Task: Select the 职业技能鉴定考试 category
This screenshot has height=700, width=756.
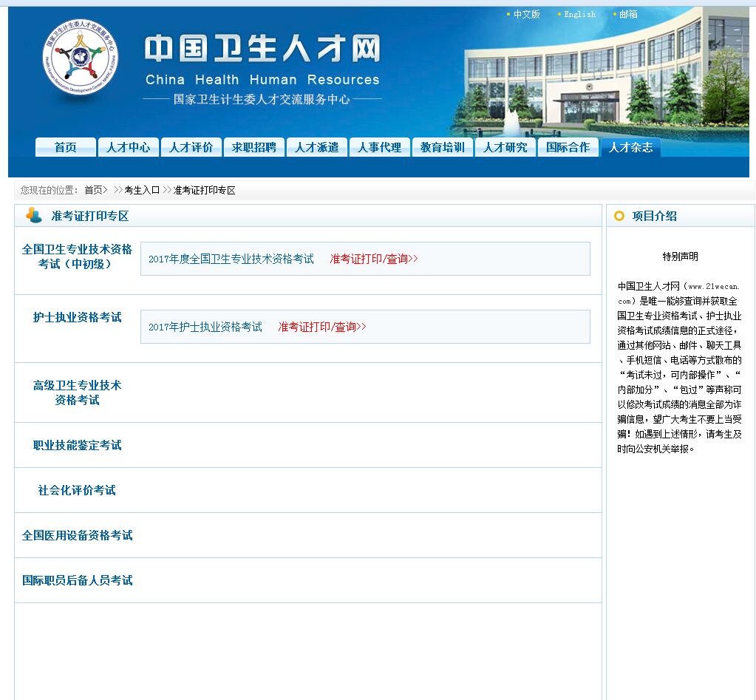Action: click(77, 445)
